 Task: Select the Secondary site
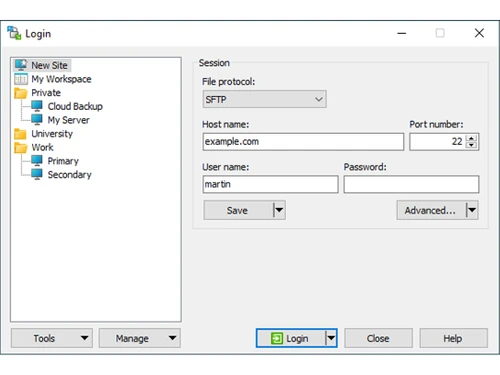tap(69, 175)
